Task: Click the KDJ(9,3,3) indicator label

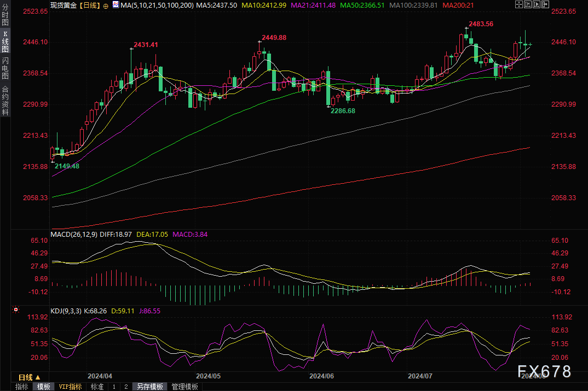Action: tap(66, 311)
